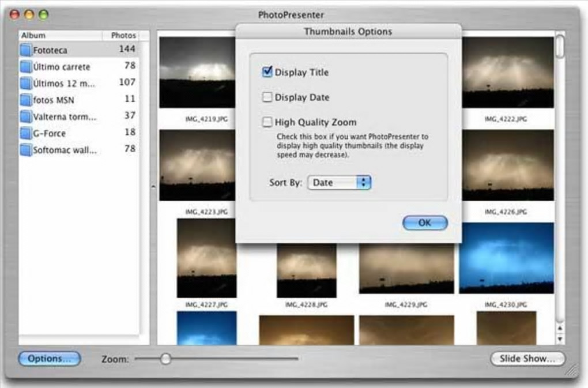
Task: Click the Album column header
Action: click(x=61, y=35)
